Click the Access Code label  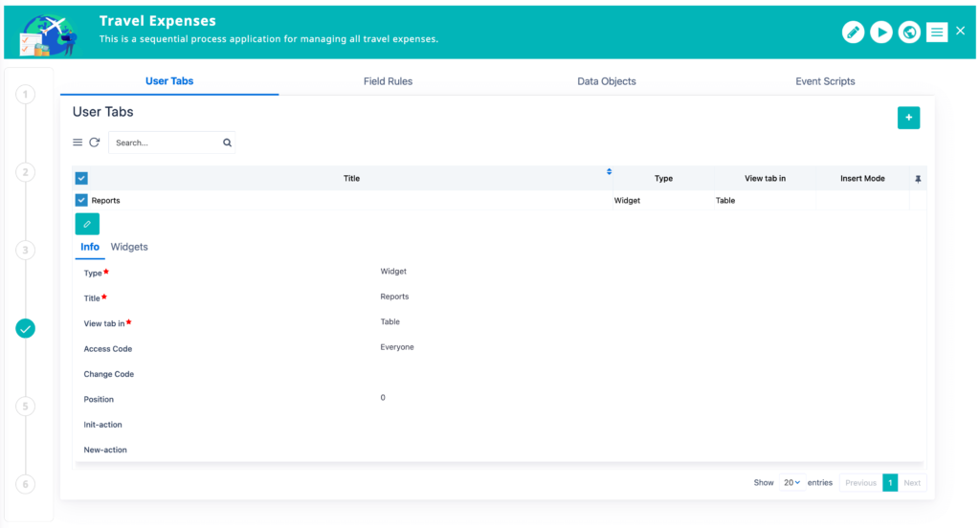click(107, 349)
